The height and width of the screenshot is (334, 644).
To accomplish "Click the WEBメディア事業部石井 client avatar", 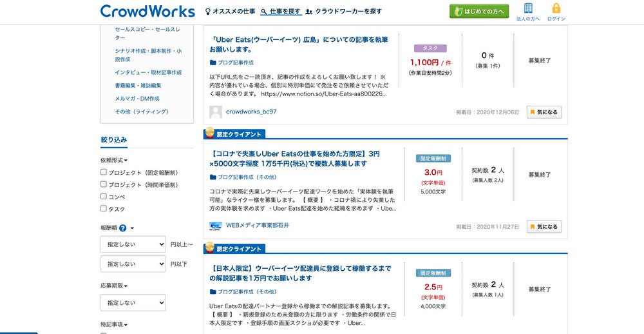I will 216,226.
